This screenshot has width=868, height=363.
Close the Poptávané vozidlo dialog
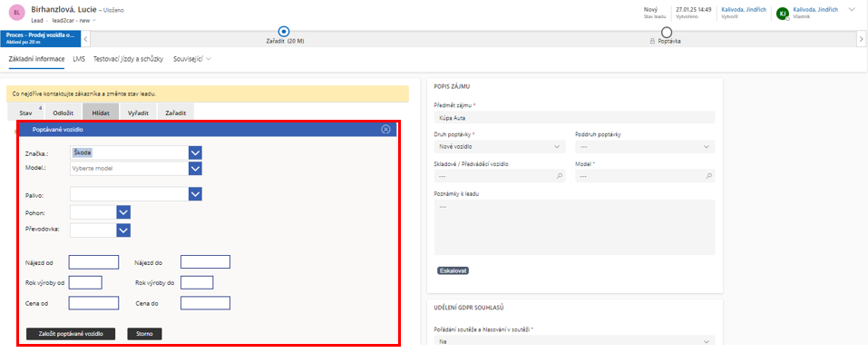[385, 130]
